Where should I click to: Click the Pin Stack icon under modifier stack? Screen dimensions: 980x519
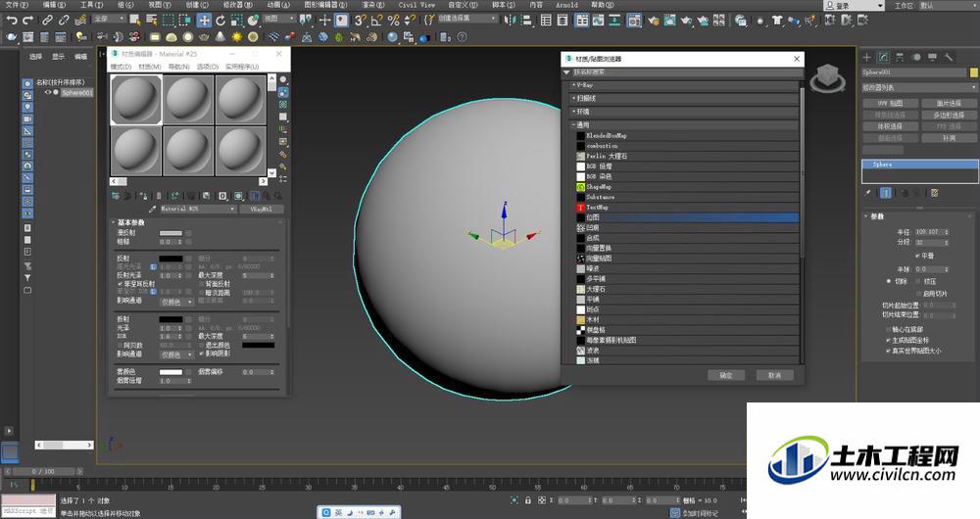coord(868,193)
